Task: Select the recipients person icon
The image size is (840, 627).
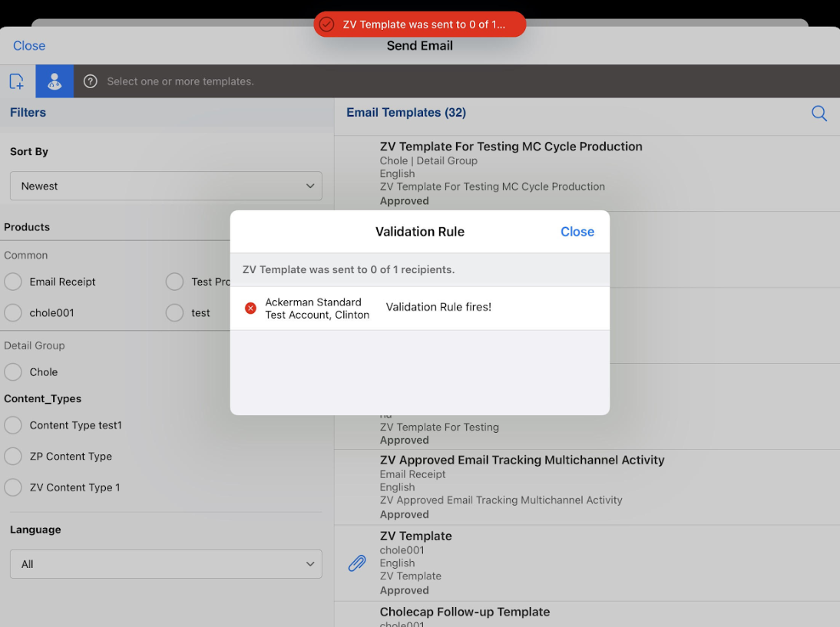Action: coord(55,81)
